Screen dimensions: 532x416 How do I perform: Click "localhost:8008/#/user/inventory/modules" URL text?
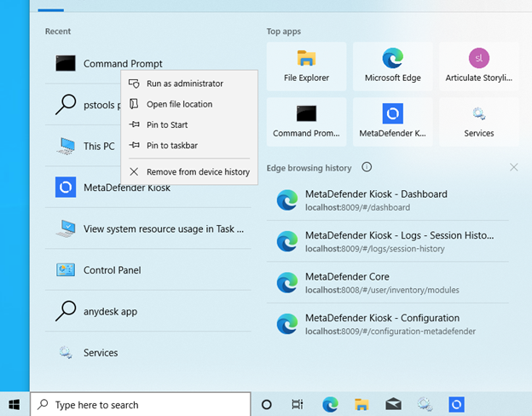pyautogui.click(x=382, y=290)
